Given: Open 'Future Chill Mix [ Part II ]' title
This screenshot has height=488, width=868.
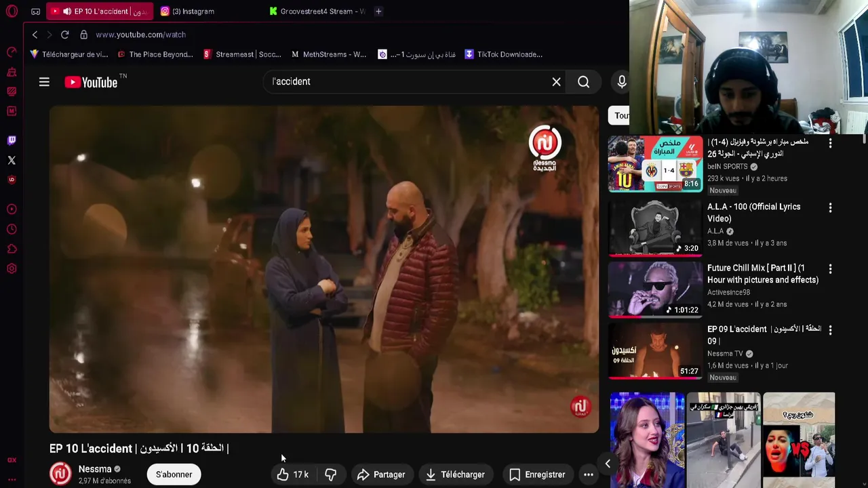Looking at the screenshot, I should 763,274.
